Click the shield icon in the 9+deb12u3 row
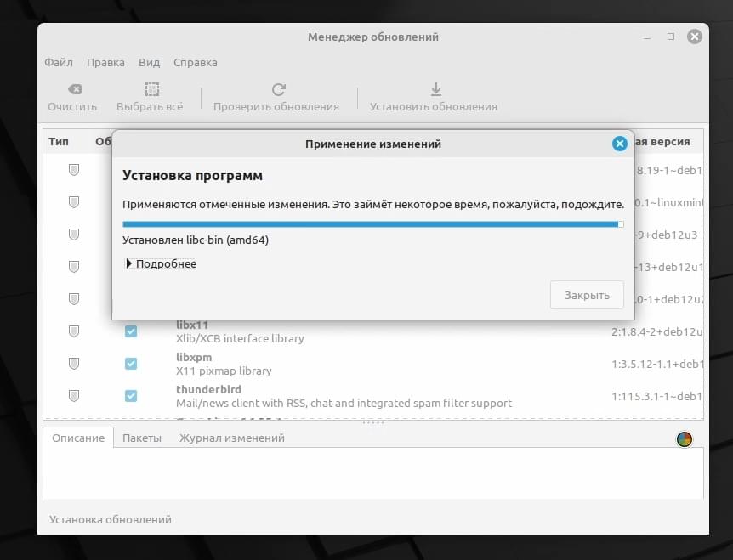The image size is (733, 560). point(74,234)
